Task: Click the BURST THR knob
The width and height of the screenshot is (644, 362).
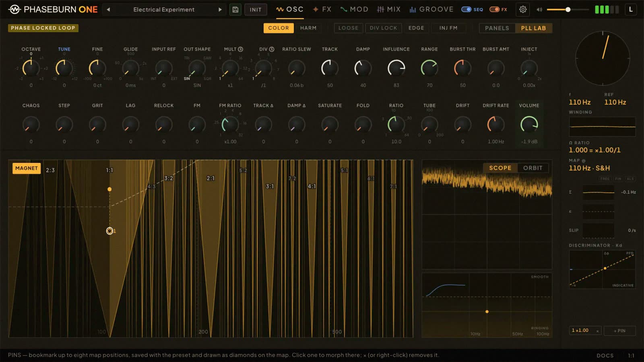Action: coord(462,68)
